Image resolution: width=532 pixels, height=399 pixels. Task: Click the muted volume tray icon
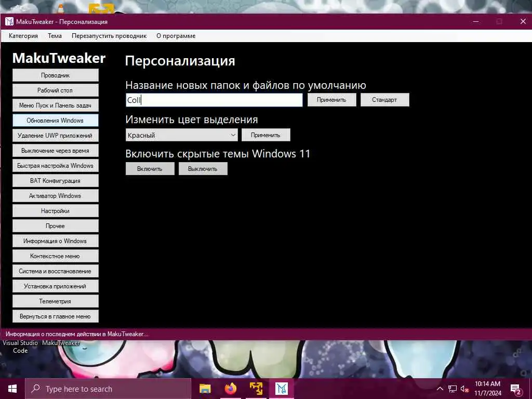464,389
